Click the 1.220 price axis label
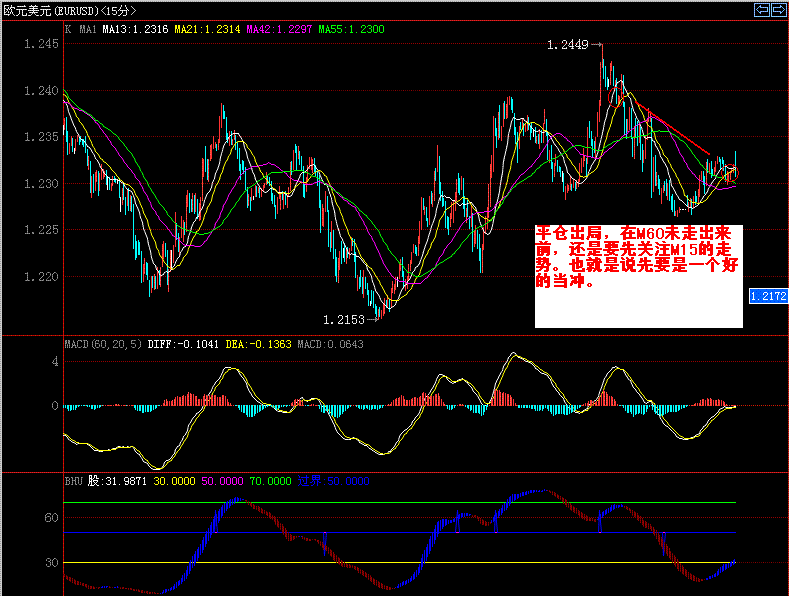Image resolution: width=789 pixels, height=596 pixels. (41, 276)
